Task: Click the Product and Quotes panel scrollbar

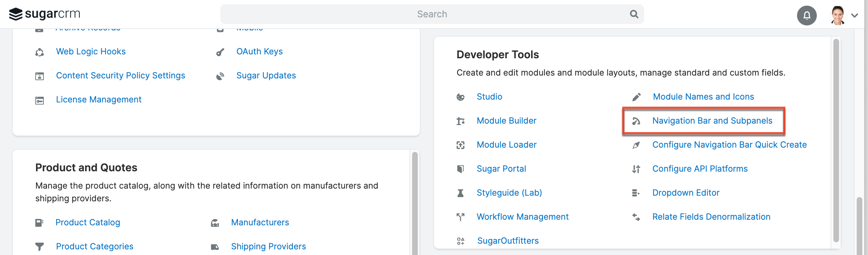Action: click(415, 203)
